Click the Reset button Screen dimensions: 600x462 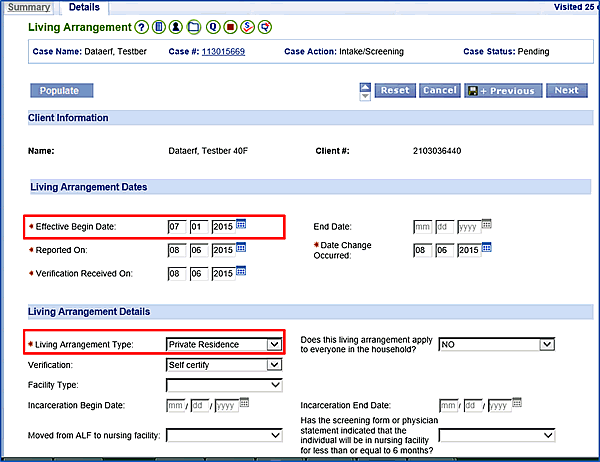click(x=395, y=90)
